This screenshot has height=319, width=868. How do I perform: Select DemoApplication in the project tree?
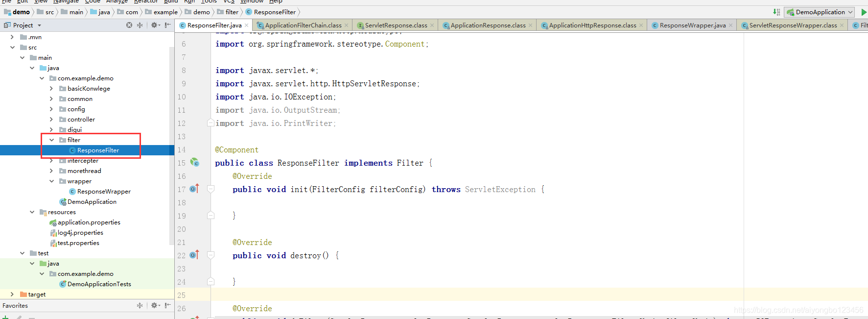92,202
